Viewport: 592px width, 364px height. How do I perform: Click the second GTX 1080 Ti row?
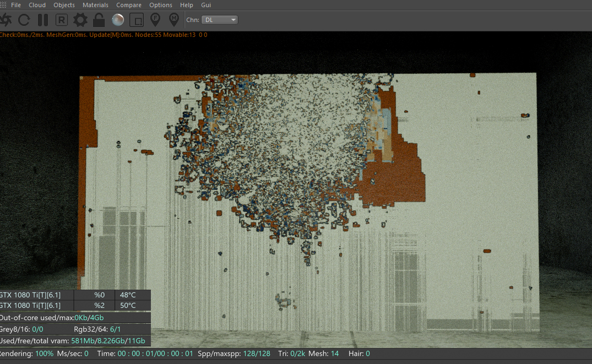tap(75, 306)
